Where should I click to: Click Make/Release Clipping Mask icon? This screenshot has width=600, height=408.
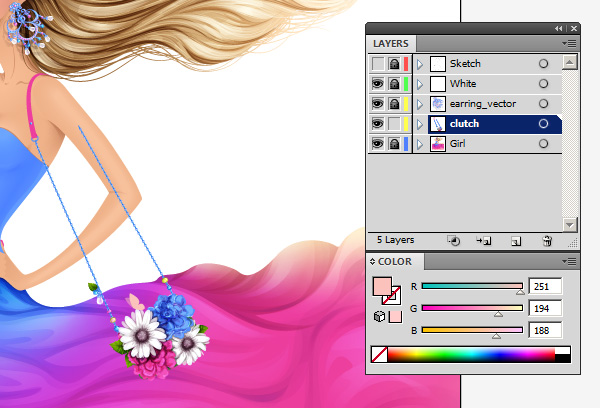pyautogui.click(x=453, y=241)
